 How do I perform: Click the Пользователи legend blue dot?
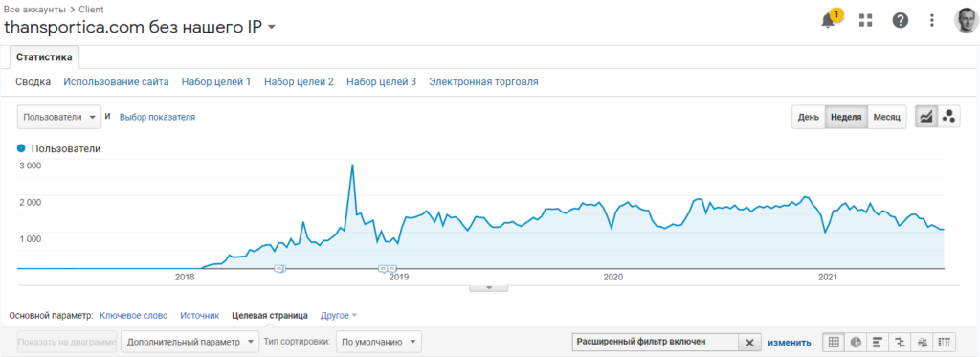(21, 148)
